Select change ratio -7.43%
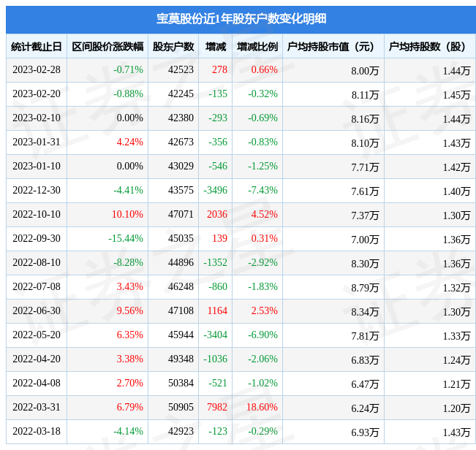Viewport: 476px width, 450px height. click(x=262, y=190)
